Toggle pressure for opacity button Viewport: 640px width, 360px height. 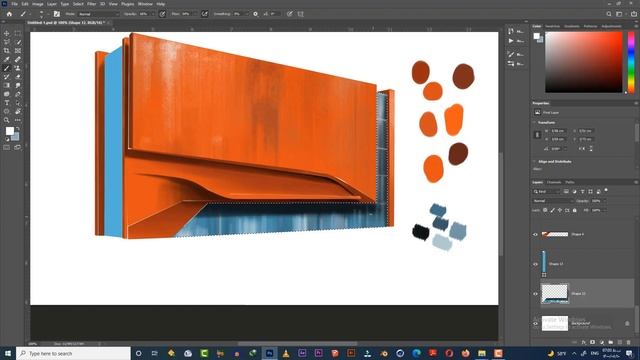[x=162, y=14]
